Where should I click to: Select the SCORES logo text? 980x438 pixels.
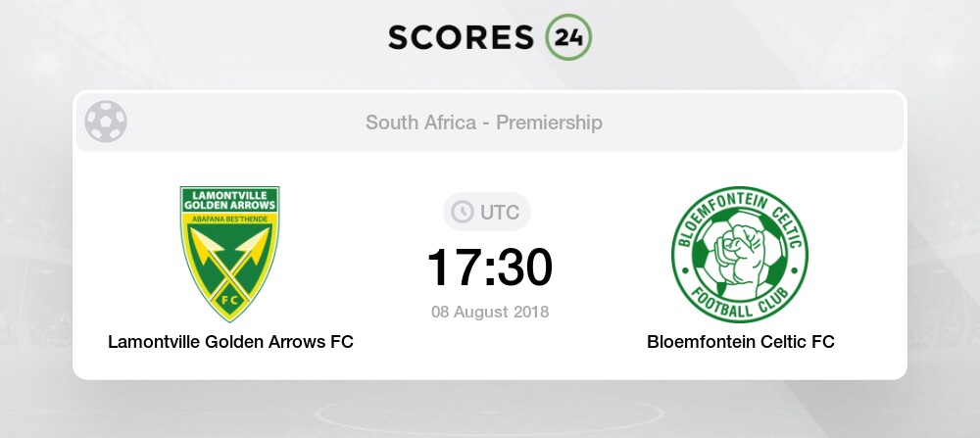click(462, 37)
